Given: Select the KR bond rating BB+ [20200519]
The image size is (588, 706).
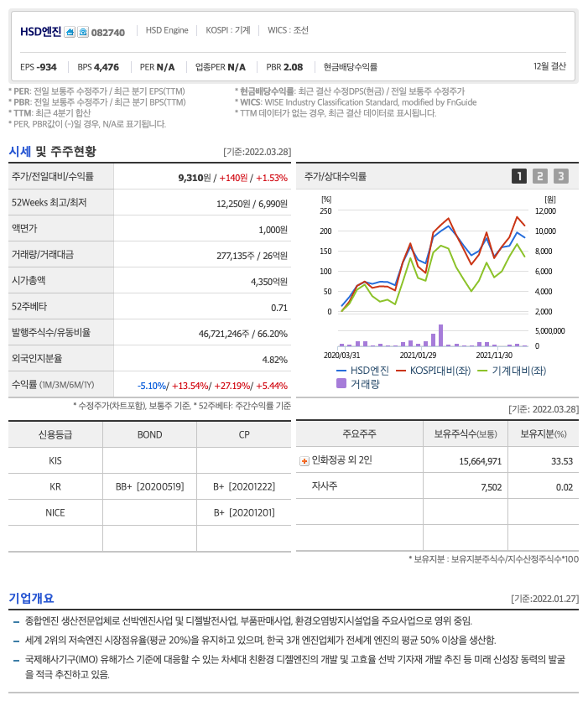Looking at the screenshot, I should tap(149, 486).
